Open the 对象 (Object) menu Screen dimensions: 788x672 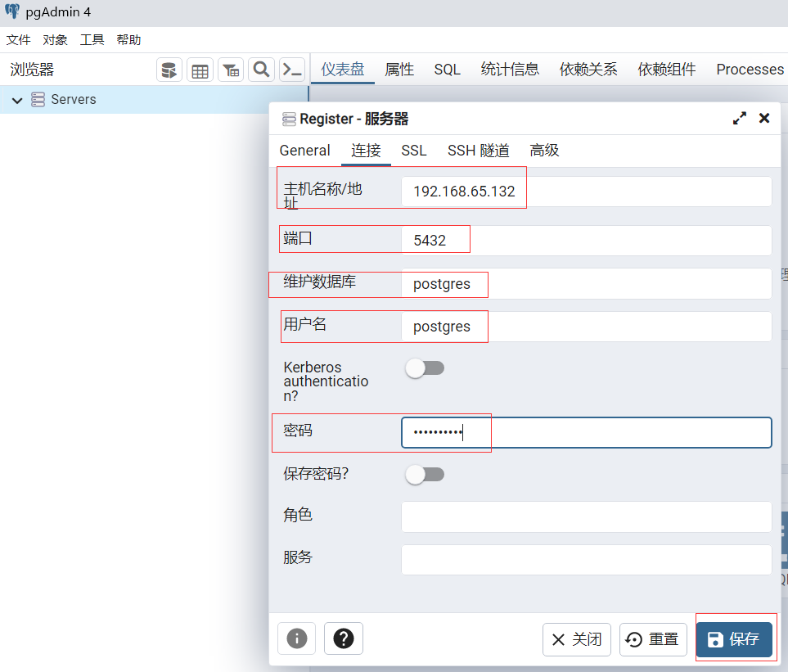coord(55,40)
